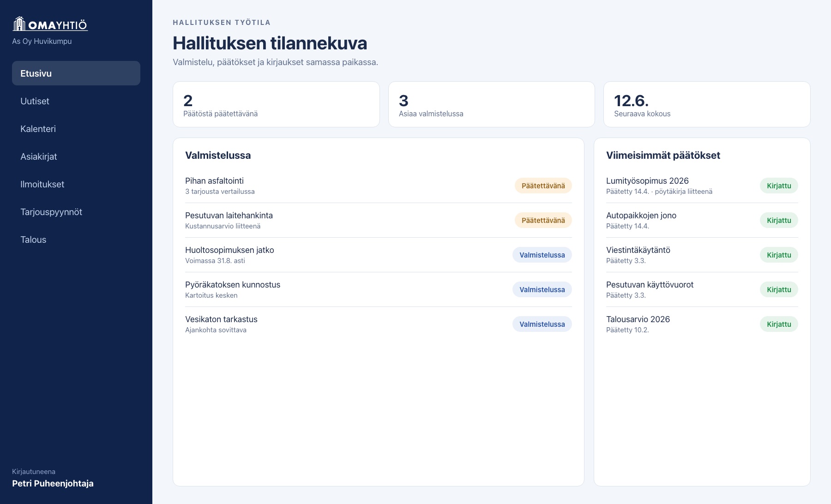Click 'Päätetty 14.4. · pöytäkirja liitteenä' text
Screen dimensions: 831x504
tap(659, 192)
